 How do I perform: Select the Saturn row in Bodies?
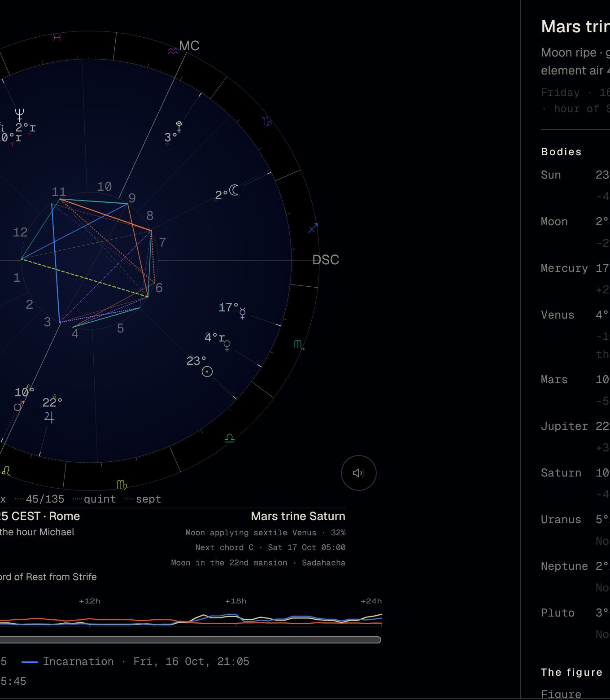click(x=575, y=483)
